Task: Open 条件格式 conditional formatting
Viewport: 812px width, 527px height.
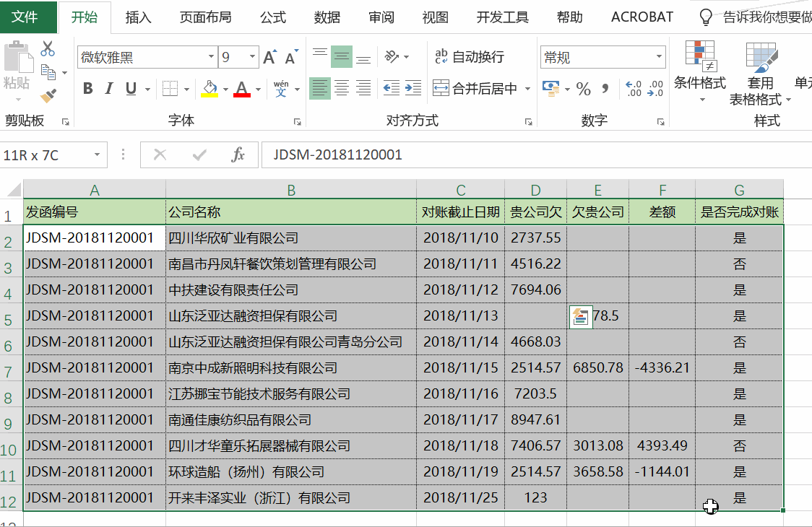Action: (x=700, y=71)
